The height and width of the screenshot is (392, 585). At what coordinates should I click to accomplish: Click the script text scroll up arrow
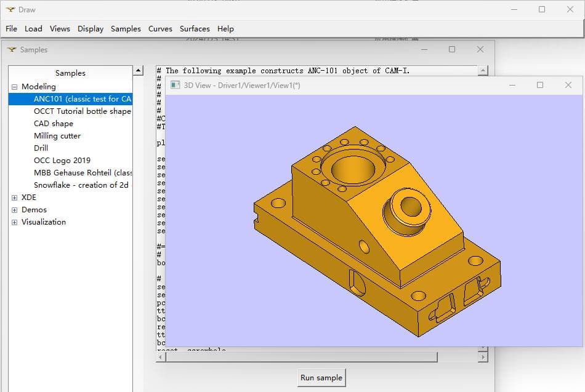(483, 71)
